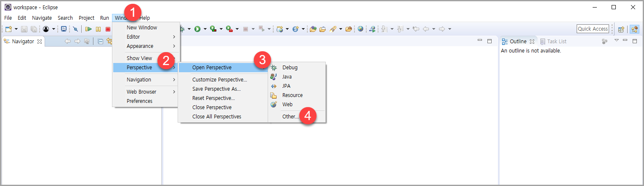Open the Navigate menu
Screen dimensions: 644x186
(x=42, y=18)
